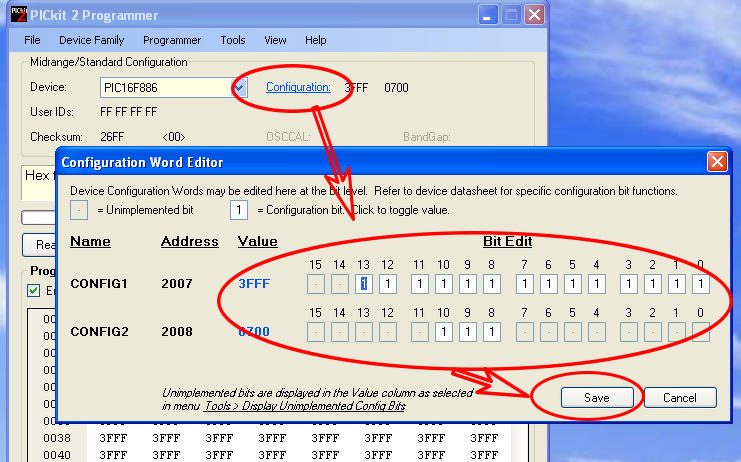Toggle CONFIG1 bit 3
741x462 pixels.
coord(629,284)
